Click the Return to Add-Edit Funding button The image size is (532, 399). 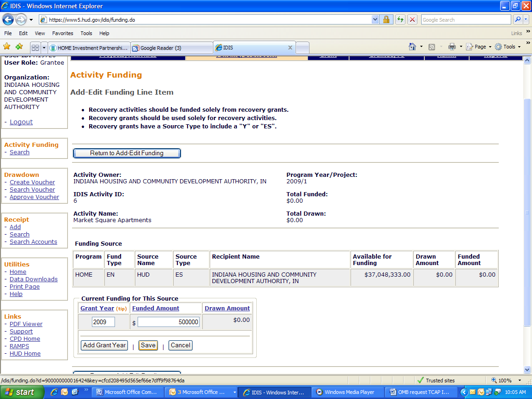[x=127, y=153]
